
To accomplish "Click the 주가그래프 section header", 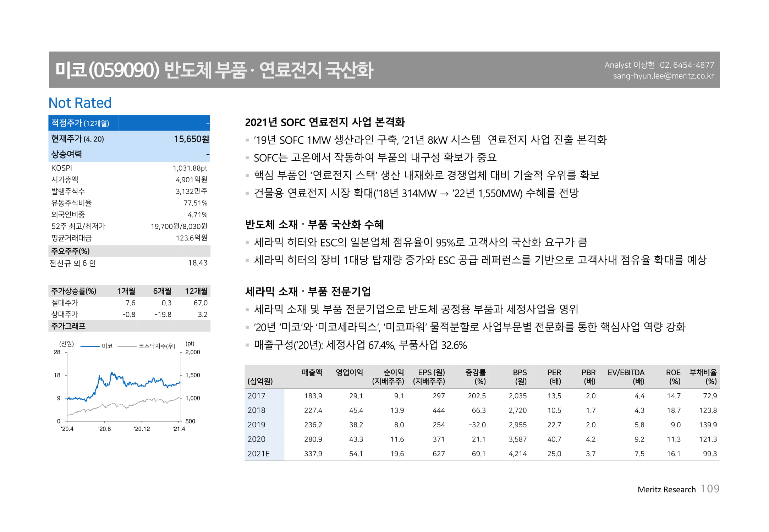I will pos(68,326).
